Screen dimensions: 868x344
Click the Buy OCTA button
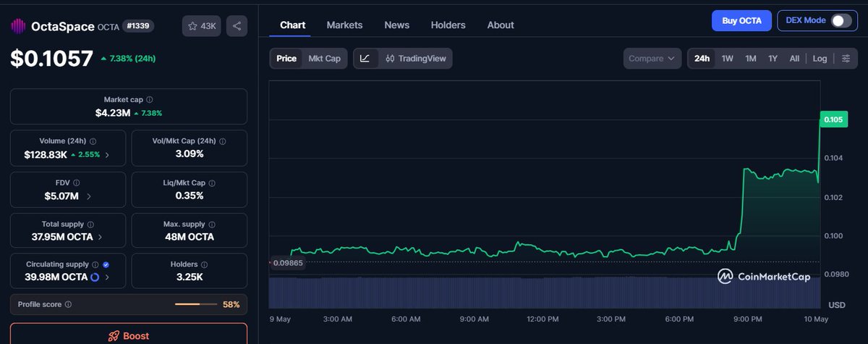click(741, 20)
